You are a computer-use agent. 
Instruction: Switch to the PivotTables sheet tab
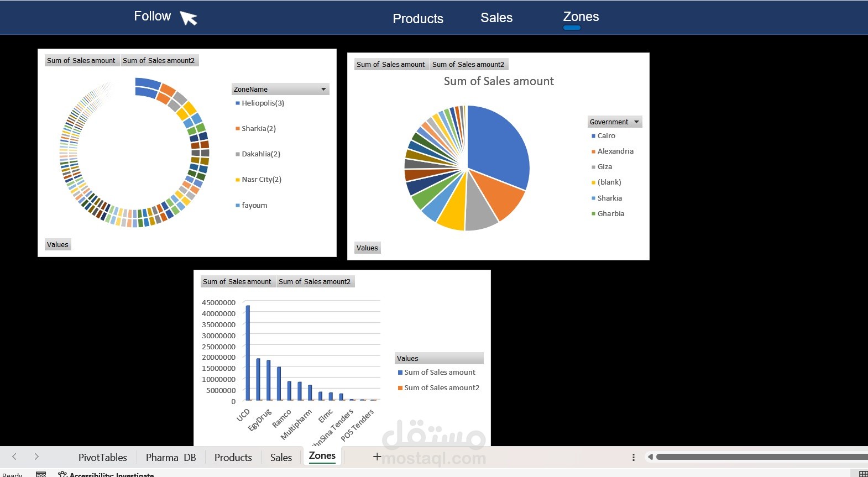coord(103,457)
